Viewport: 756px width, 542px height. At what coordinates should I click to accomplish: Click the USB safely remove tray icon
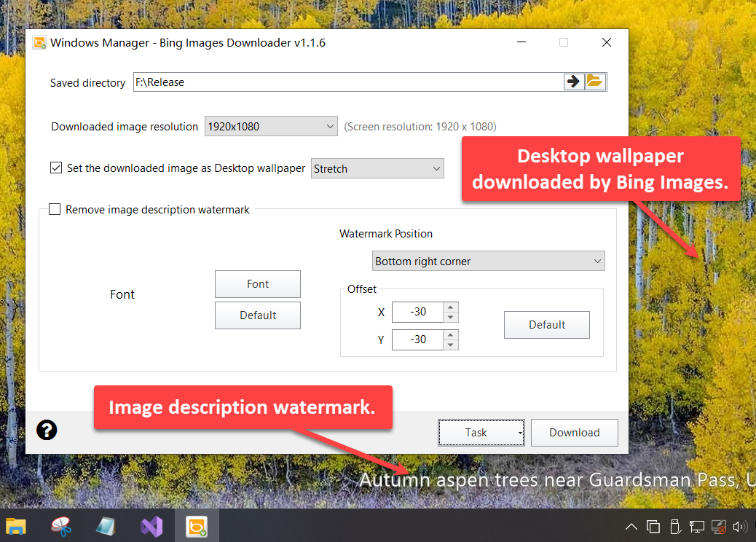tap(675, 527)
